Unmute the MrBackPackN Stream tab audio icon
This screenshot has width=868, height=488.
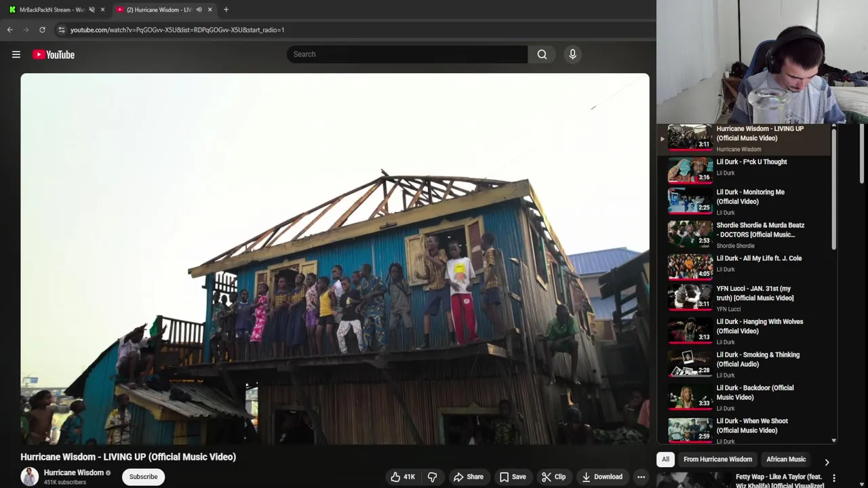(x=92, y=9)
